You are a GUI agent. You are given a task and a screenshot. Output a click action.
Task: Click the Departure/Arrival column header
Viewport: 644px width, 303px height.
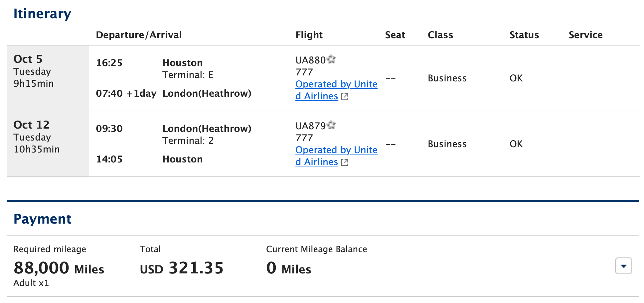[139, 35]
